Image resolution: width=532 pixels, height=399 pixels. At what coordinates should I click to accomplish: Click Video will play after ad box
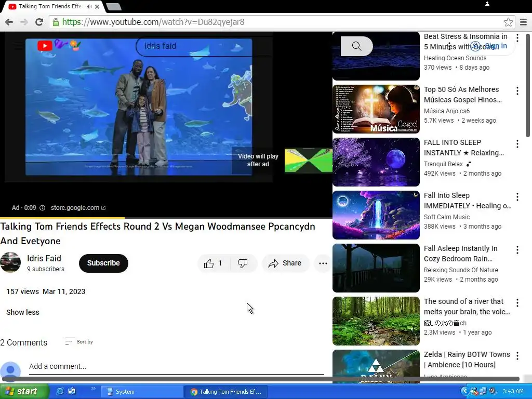click(x=258, y=160)
